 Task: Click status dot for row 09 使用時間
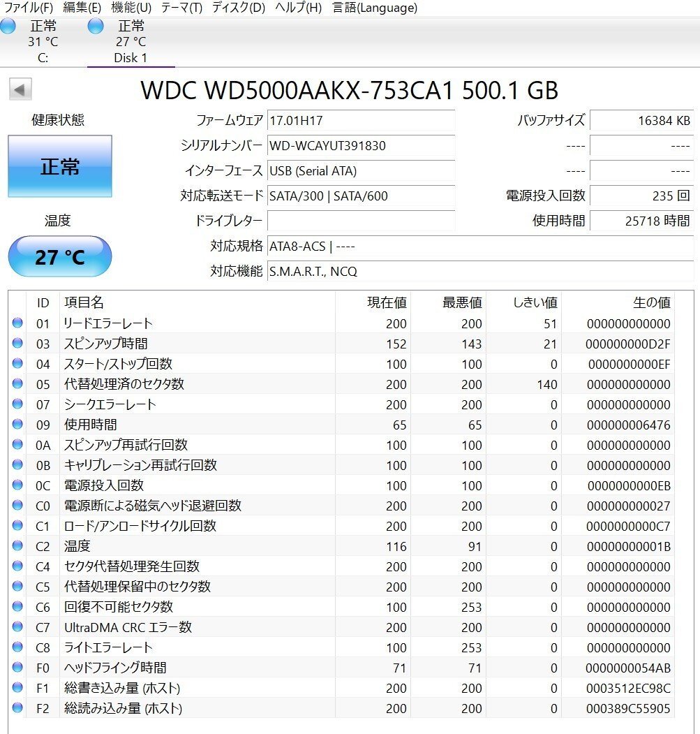coord(17,424)
